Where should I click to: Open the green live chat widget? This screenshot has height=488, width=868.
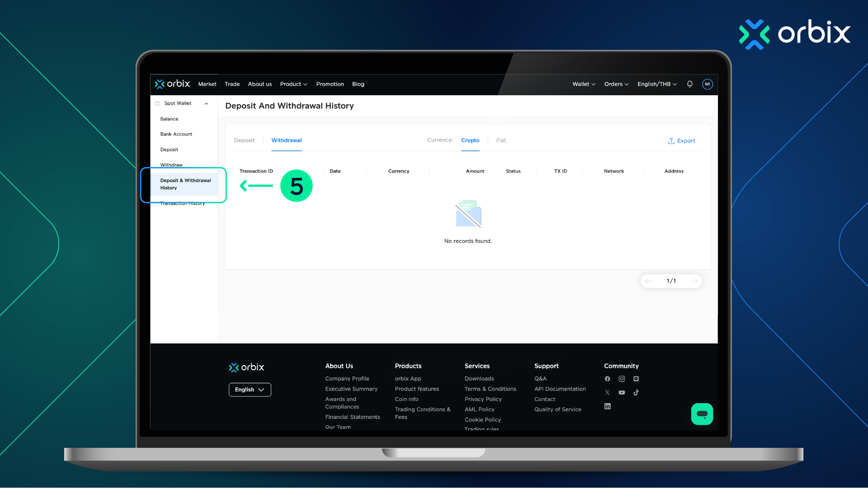coord(702,414)
